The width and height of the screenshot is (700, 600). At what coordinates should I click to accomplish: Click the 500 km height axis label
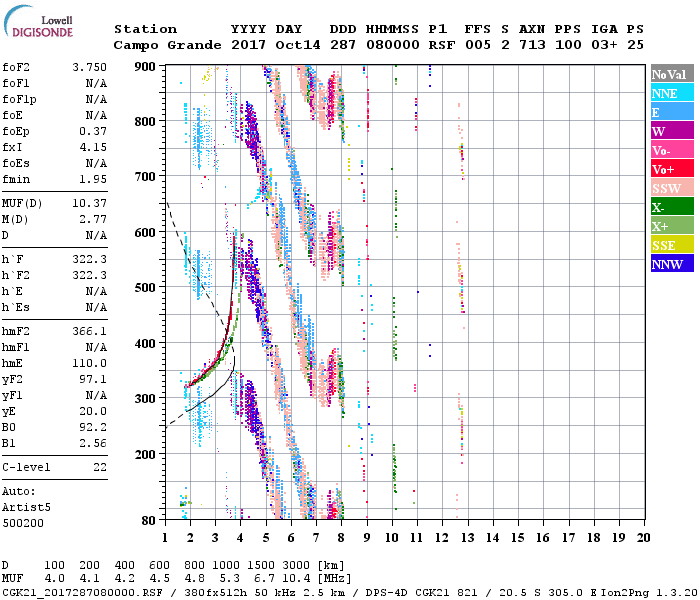[145, 288]
